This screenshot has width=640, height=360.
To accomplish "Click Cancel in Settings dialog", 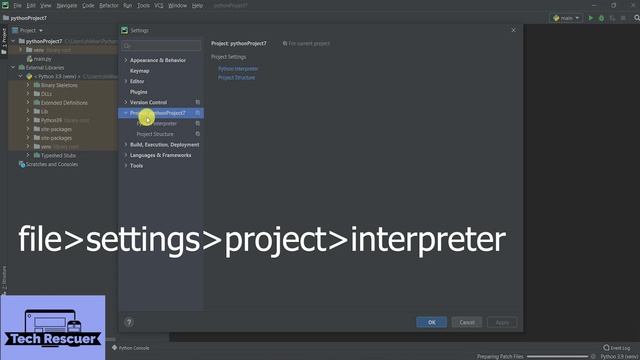I will coord(467,322).
